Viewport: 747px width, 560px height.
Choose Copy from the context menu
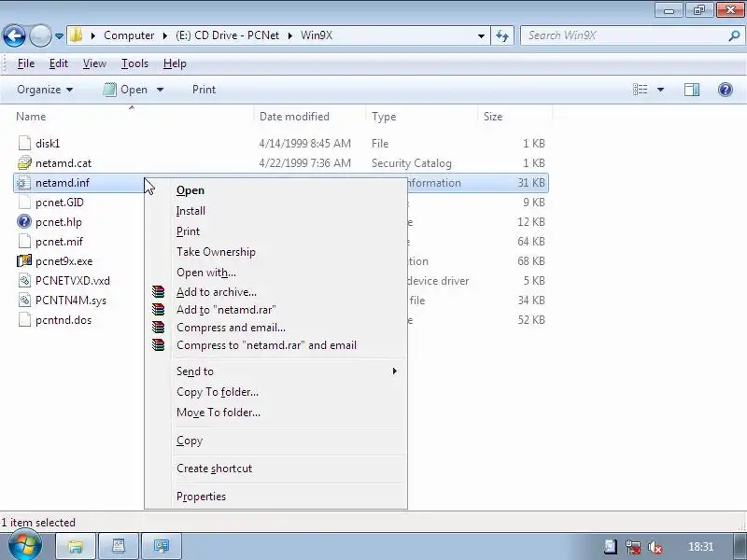coord(190,441)
